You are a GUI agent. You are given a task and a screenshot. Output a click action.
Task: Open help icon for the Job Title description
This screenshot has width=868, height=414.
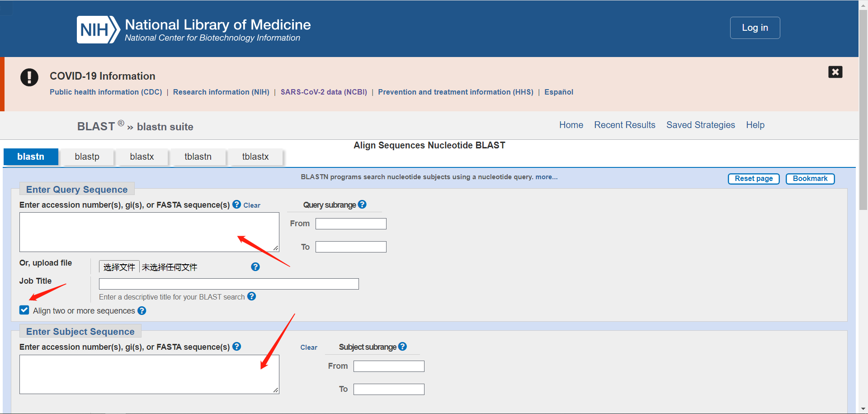[x=252, y=296]
